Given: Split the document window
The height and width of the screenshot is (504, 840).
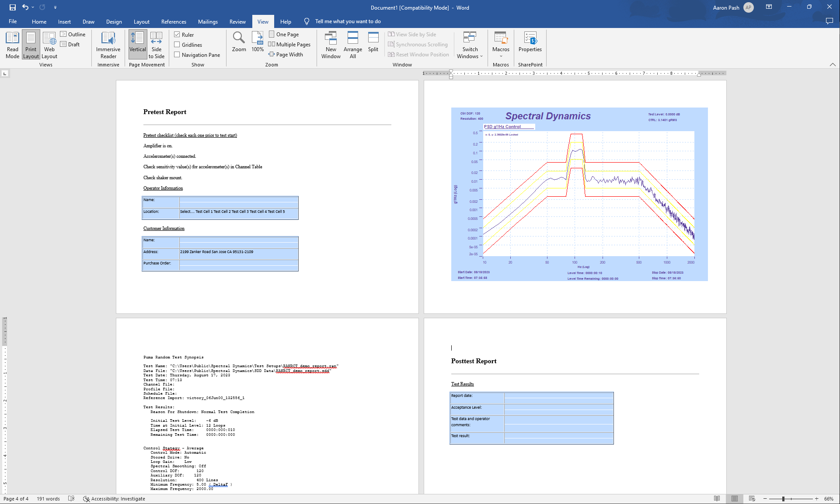Looking at the screenshot, I should 373,42.
